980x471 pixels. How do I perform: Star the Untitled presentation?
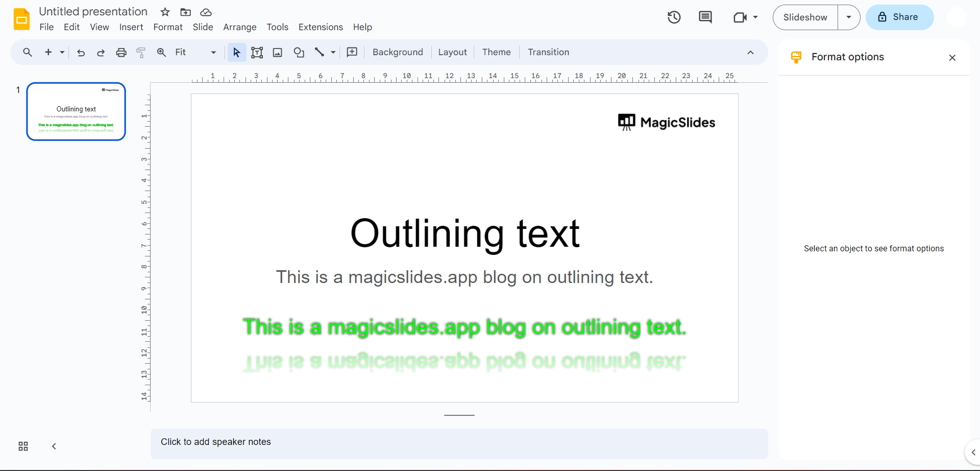[x=165, y=12]
